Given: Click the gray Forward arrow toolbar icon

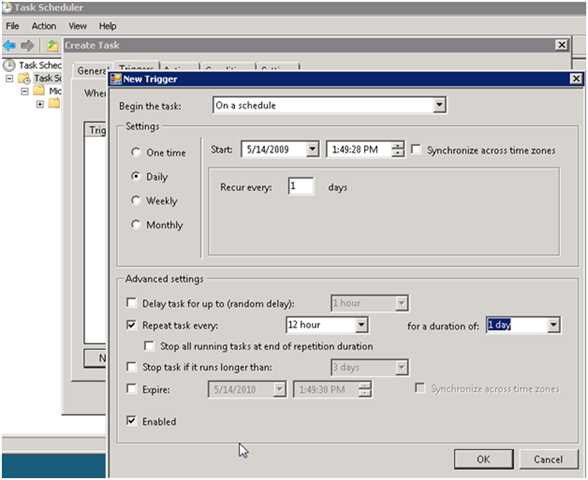Looking at the screenshot, I should click(x=27, y=46).
